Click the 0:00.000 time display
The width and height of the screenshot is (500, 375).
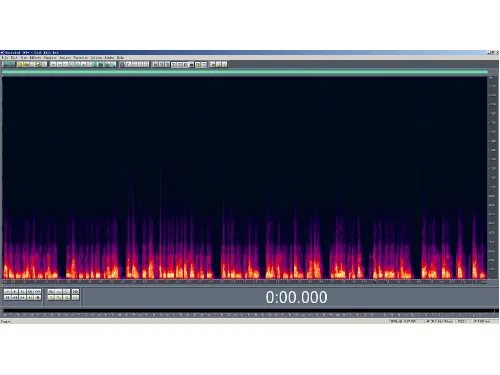[296, 297]
